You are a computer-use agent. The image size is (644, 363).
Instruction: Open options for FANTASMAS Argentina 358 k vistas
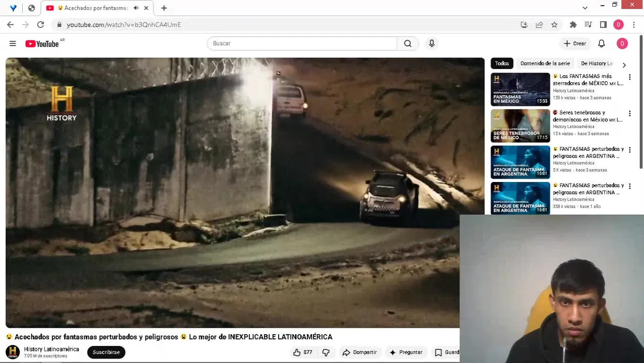629,186
